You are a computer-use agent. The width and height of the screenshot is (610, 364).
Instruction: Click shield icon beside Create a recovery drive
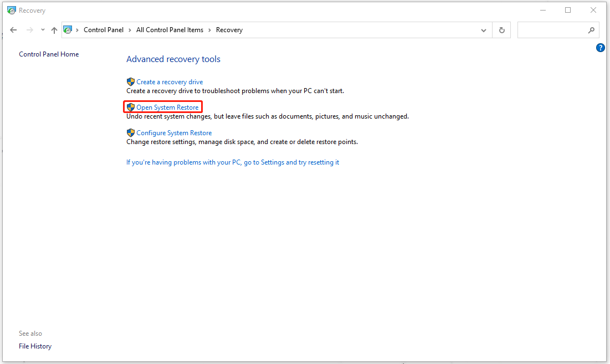pyautogui.click(x=131, y=81)
